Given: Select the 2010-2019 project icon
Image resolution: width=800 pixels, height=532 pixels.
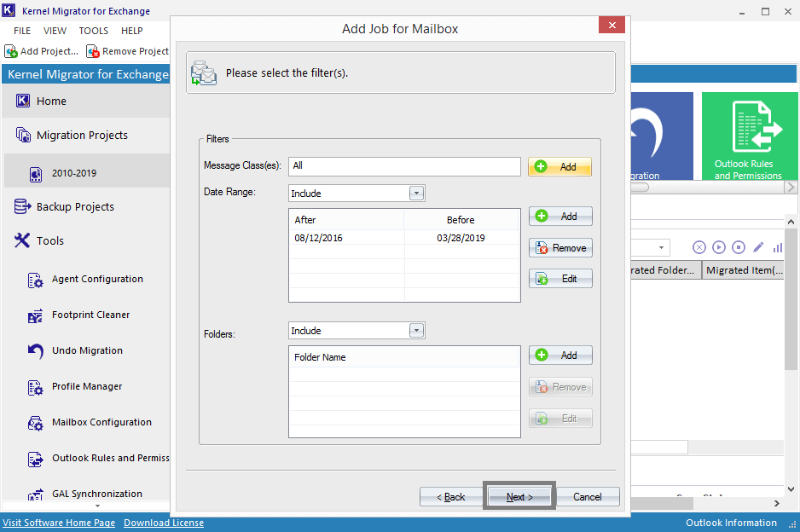Looking at the screenshot, I should coord(36,174).
